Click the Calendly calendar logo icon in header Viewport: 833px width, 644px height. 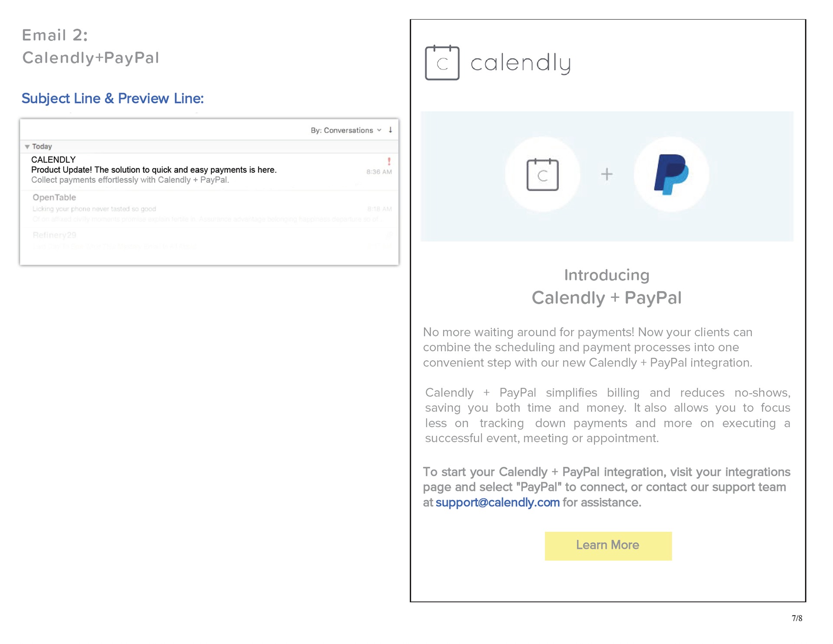442,63
